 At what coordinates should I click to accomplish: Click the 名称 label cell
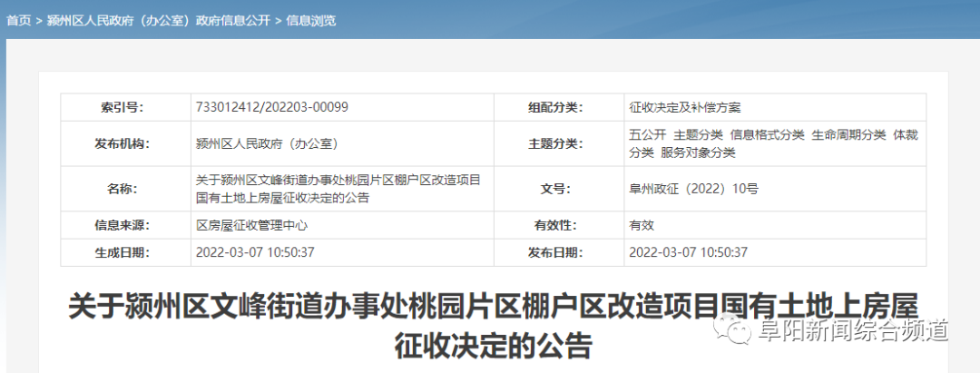[x=125, y=189]
